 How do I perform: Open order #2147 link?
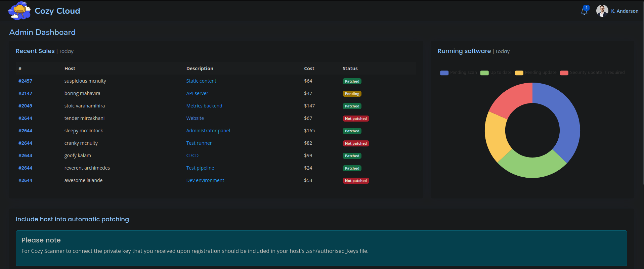tap(26, 93)
